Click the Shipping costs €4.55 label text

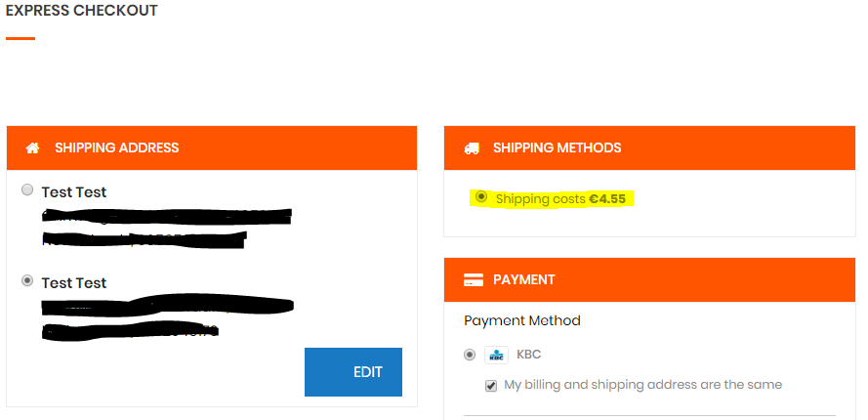tap(560, 199)
